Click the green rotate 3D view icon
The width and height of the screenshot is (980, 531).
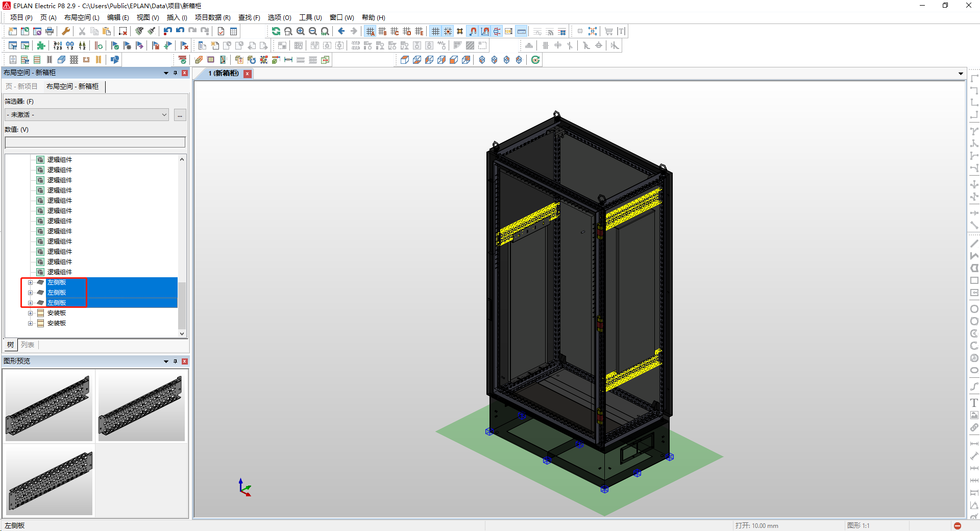[535, 60]
